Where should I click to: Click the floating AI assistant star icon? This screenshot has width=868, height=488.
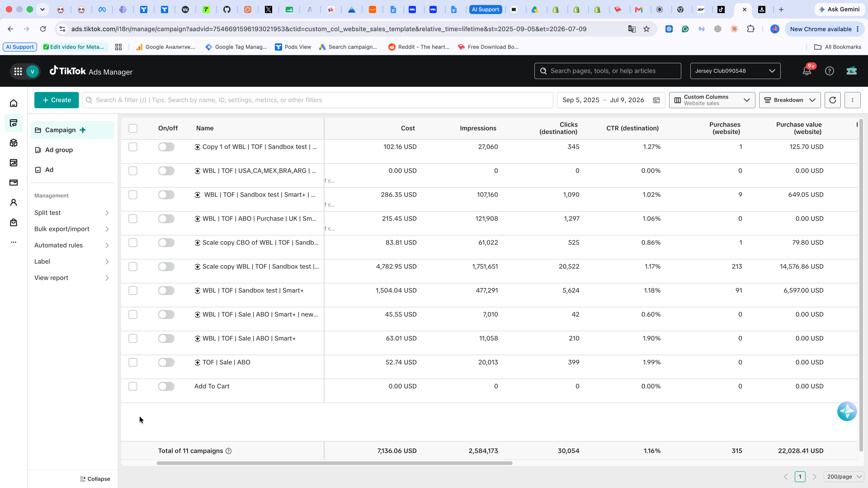[x=847, y=411]
